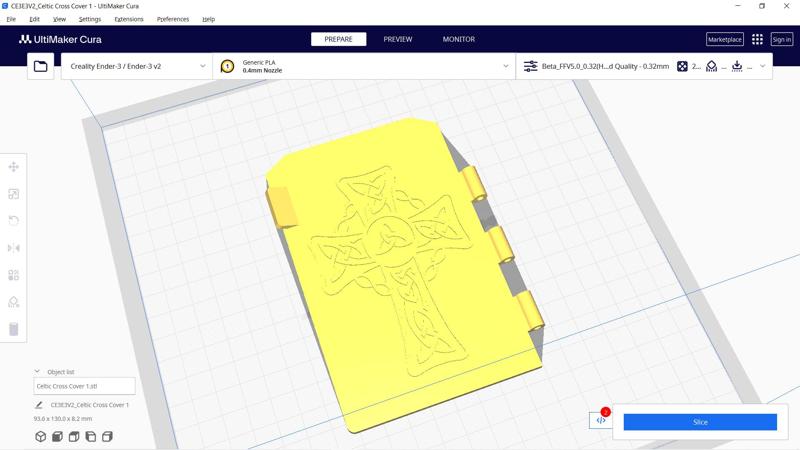Click the support icon in settings bar
Screen dimensions: 800x450
point(711,66)
